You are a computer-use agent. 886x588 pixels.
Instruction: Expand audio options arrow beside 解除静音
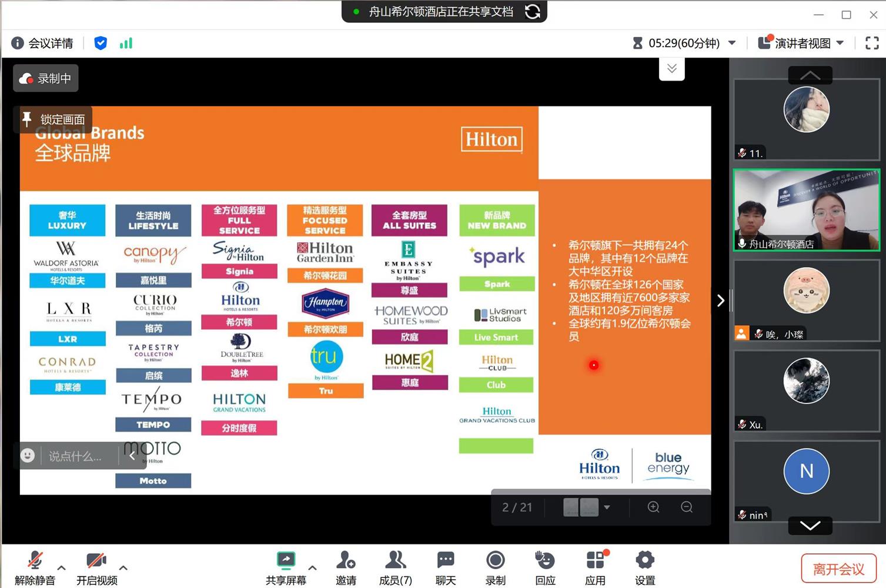click(61, 568)
